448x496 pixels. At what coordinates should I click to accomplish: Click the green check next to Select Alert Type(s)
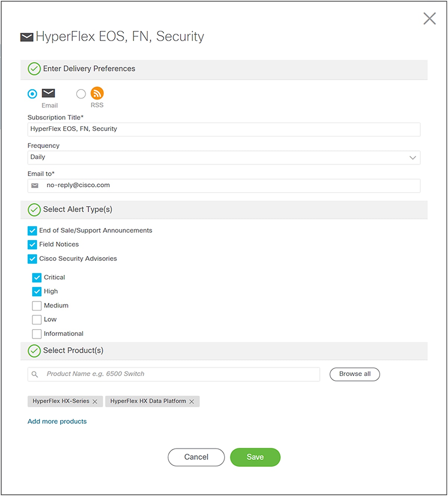[x=34, y=210]
